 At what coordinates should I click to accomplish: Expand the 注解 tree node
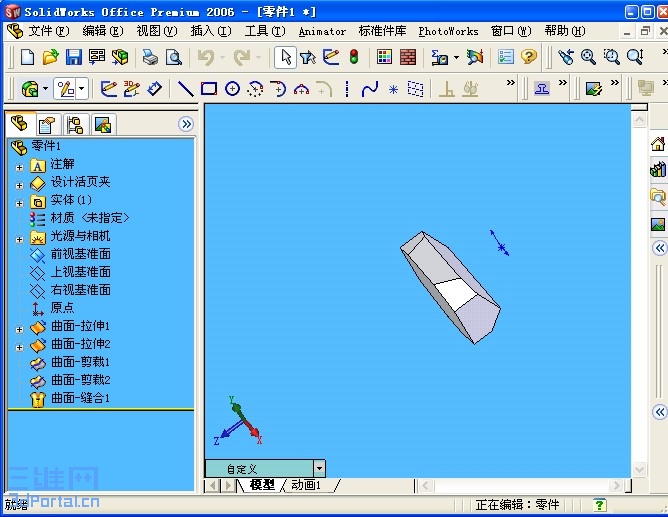click(x=19, y=167)
